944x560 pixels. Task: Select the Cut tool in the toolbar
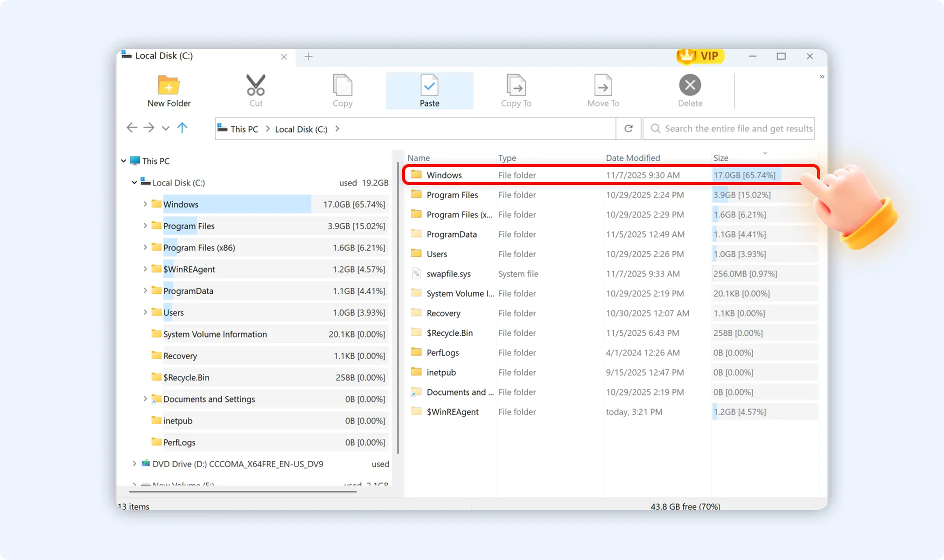tap(255, 90)
